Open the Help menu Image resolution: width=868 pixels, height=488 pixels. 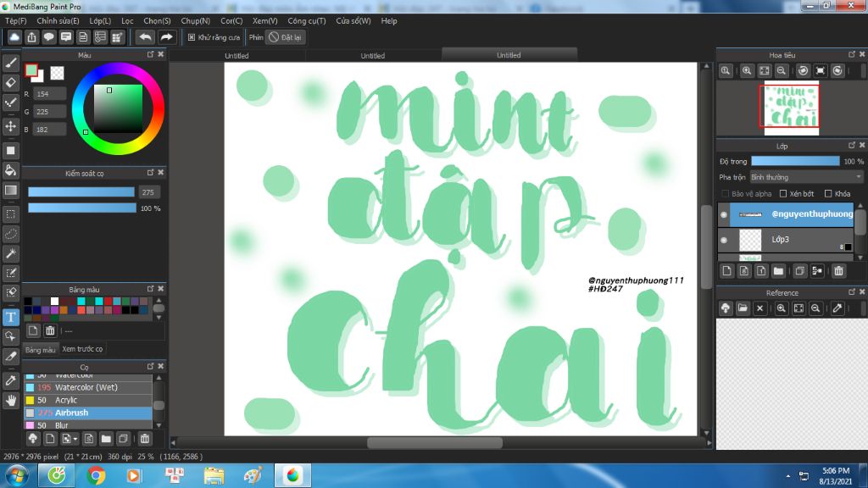(389, 21)
